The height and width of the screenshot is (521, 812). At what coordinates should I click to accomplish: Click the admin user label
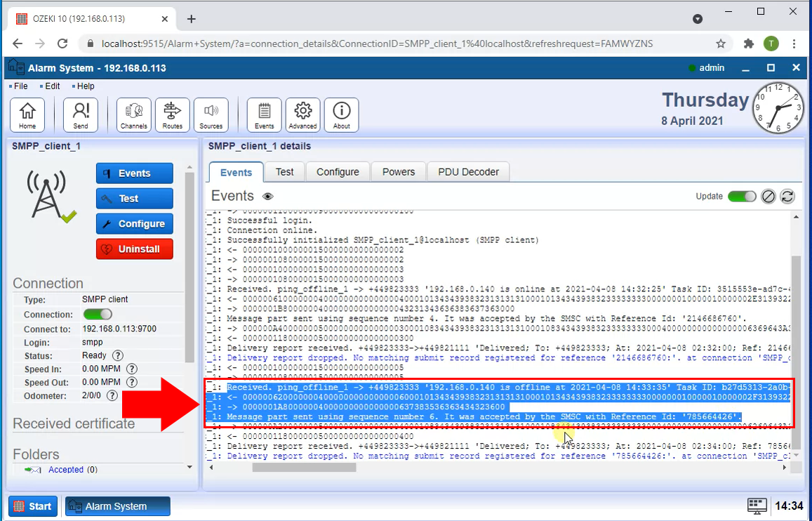point(712,68)
